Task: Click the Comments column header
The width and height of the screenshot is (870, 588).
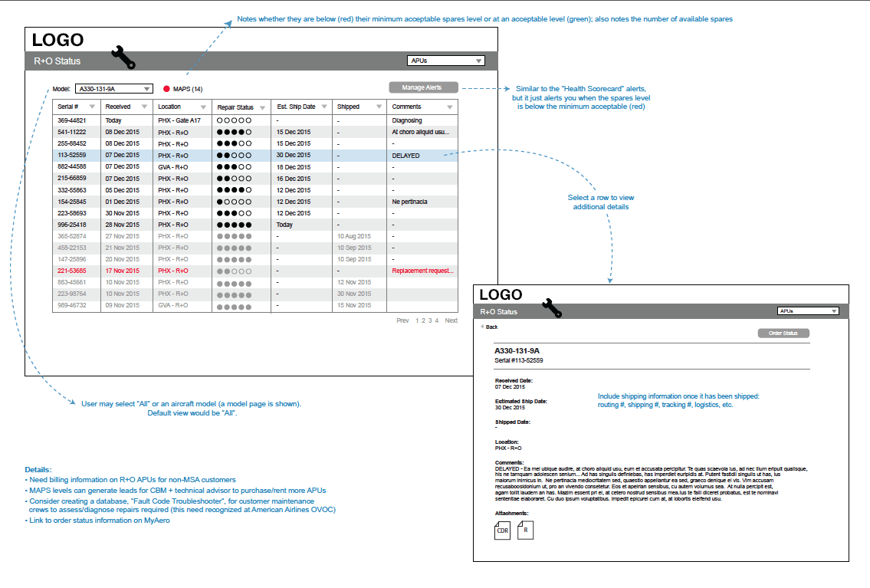Action: pos(407,107)
